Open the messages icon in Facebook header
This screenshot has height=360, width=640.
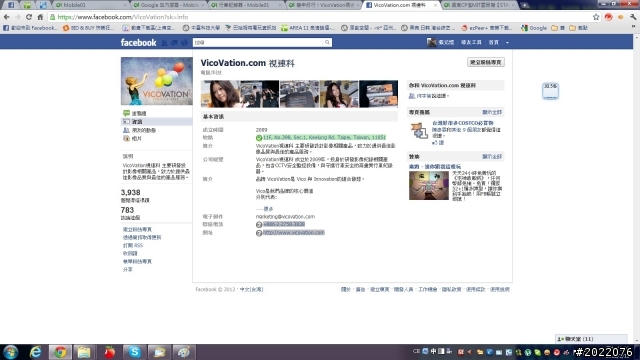[x=174, y=42]
